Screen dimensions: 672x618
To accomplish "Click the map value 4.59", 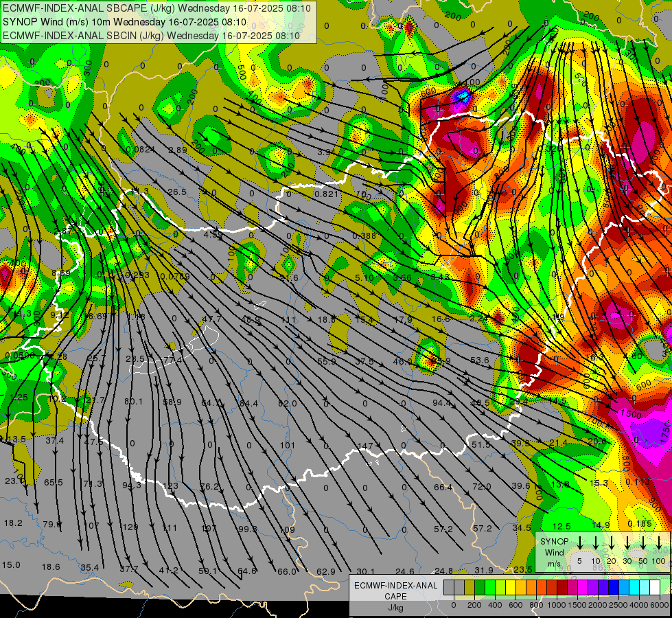I will tap(213, 235).
